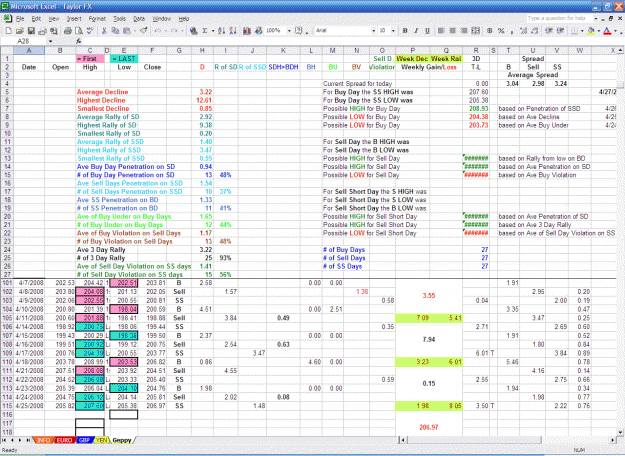Click the '# of Buy Days' label cell

click(x=344, y=250)
